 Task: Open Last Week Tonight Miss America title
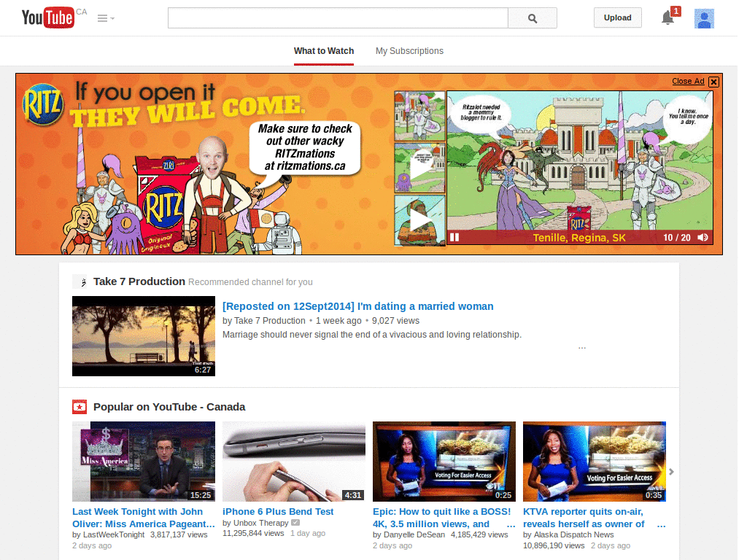click(144, 518)
